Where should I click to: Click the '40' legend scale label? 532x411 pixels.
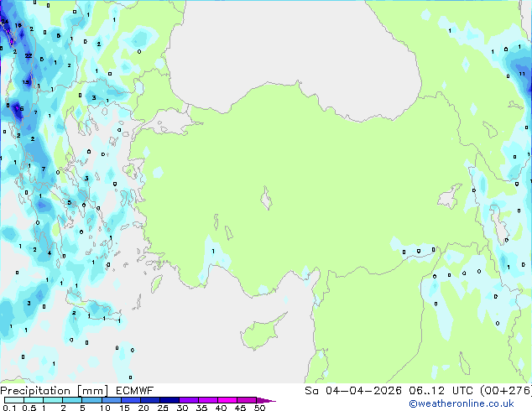tap(221, 408)
